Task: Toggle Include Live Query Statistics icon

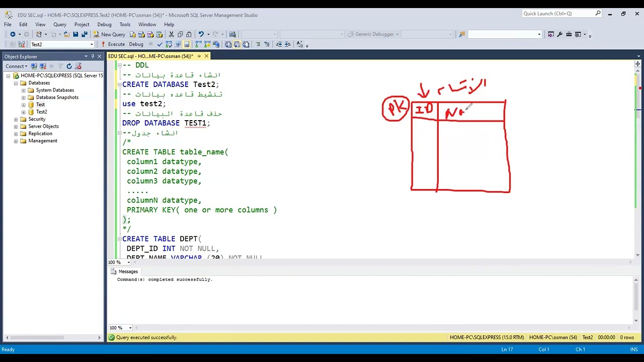Action: [x=207, y=44]
